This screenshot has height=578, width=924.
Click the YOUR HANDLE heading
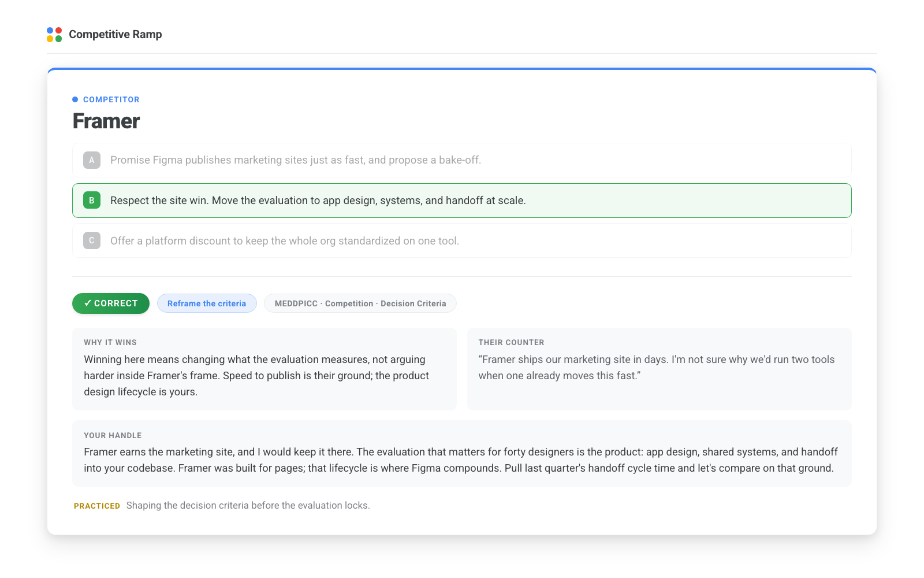(113, 436)
